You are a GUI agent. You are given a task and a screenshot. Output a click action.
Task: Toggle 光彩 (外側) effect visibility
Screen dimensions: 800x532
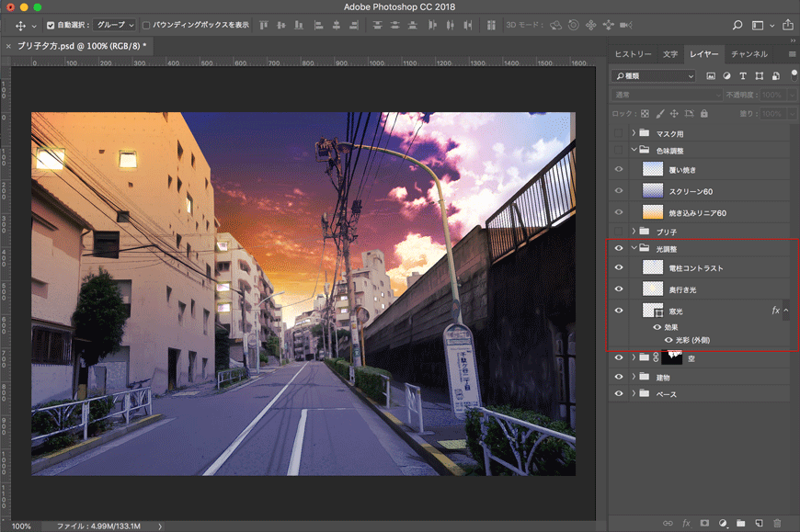(x=669, y=340)
